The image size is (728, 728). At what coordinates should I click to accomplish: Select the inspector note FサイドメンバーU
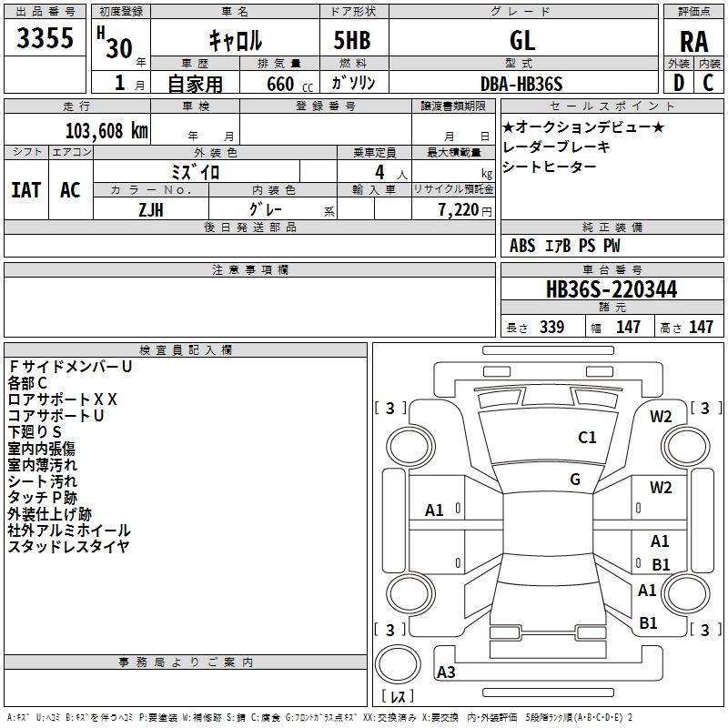click(x=71, y=367)
